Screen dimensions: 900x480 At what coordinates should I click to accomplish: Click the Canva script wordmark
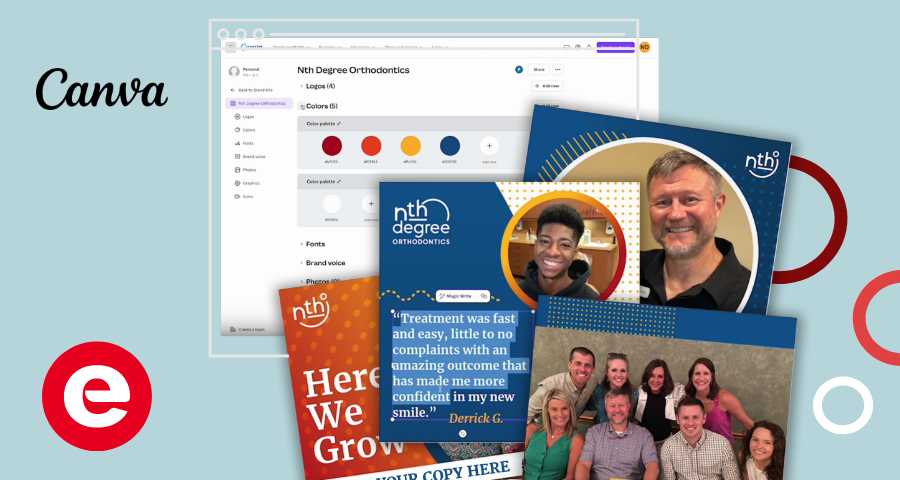click(102, 90)
